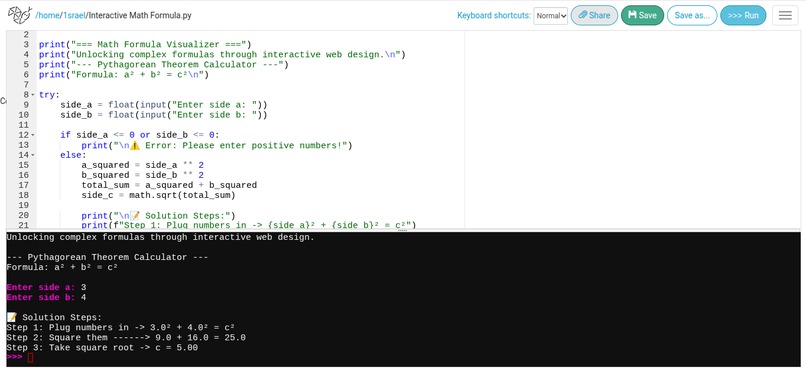The image size is (806, 371).
Task: Open the Save as... dialog
Action: (x=692, y=15)
